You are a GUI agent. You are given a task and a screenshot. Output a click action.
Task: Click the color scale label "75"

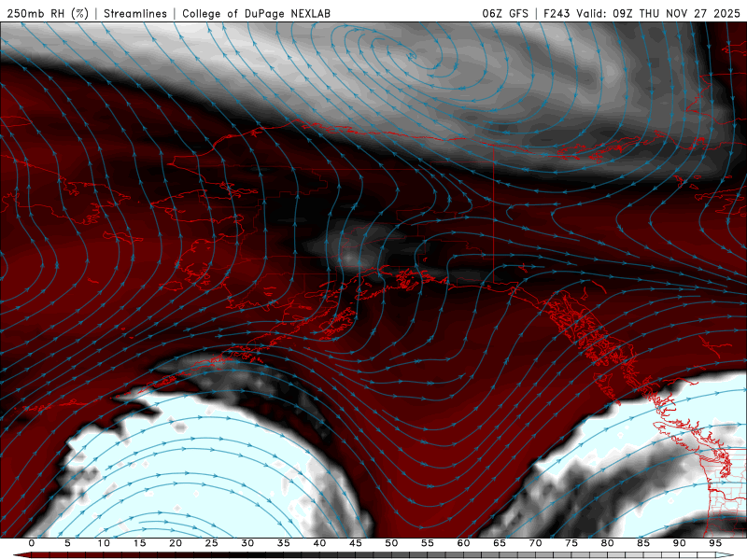point(571,543)
